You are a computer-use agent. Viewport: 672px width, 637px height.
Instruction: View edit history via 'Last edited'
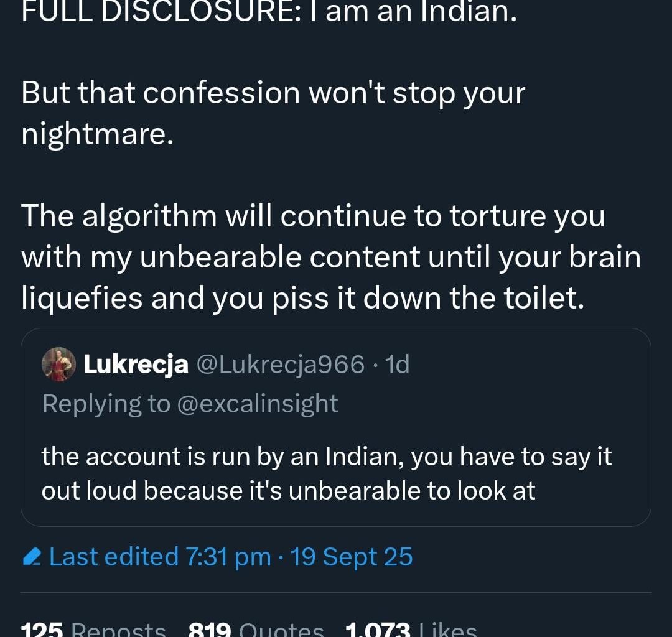coord(114,557)
